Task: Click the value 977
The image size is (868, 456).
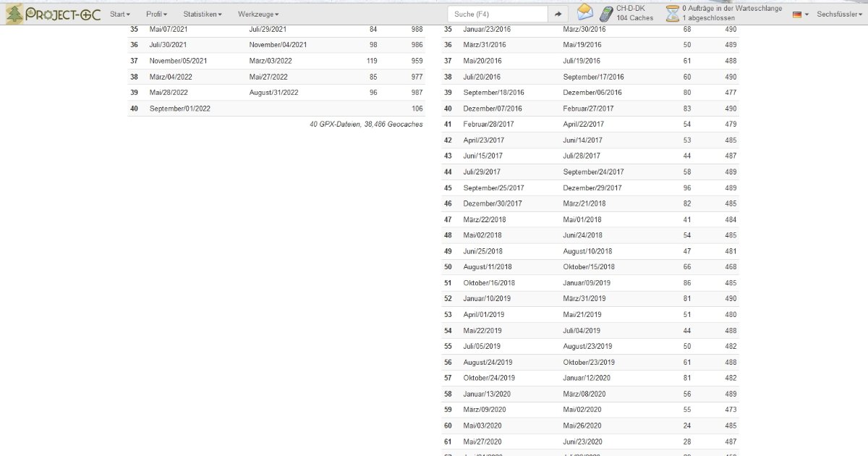Action: [417, 77]
